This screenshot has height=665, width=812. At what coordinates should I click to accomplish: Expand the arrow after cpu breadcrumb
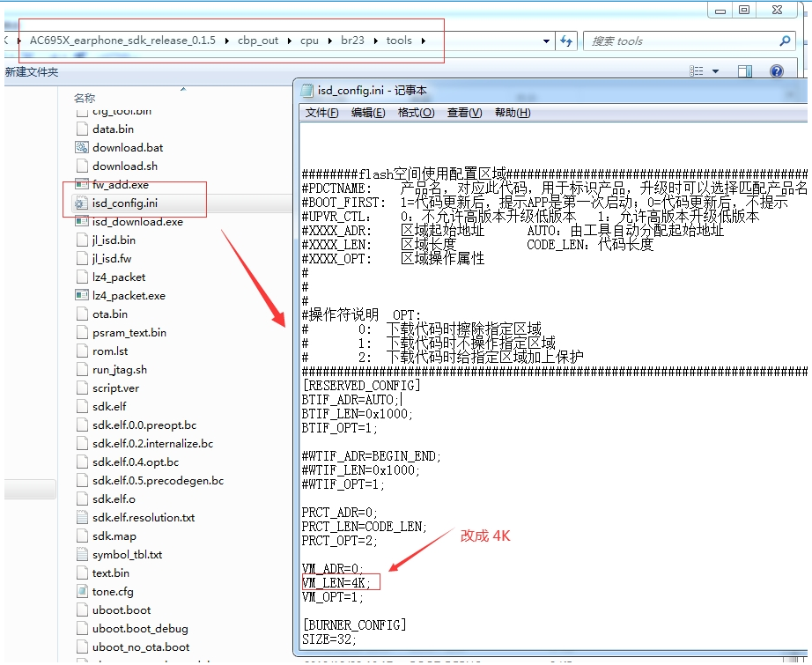(x=330, y=41)
